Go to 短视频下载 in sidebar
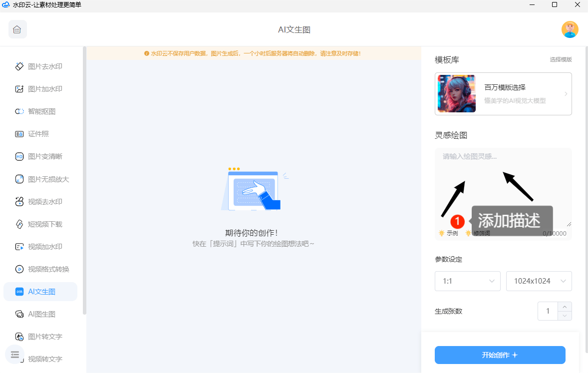This screenshot has width=588, height=373. (45, 224)
